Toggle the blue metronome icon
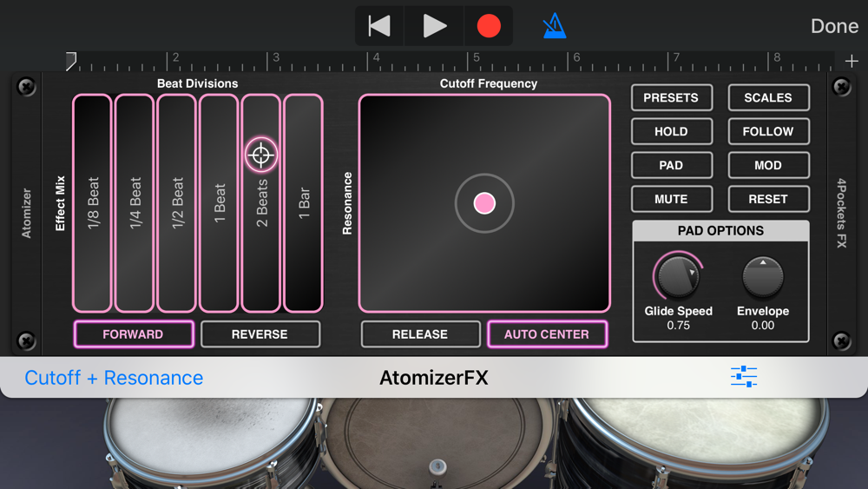 pyautogui.click(x=554, y=26)
